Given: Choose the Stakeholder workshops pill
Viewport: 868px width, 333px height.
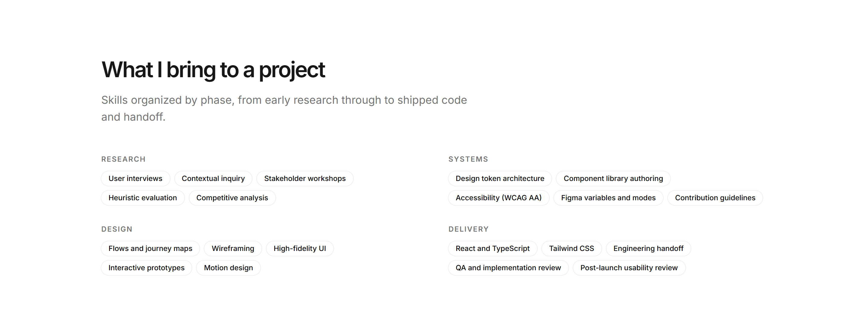Looking at the screenshot, I should click(305, 179).
